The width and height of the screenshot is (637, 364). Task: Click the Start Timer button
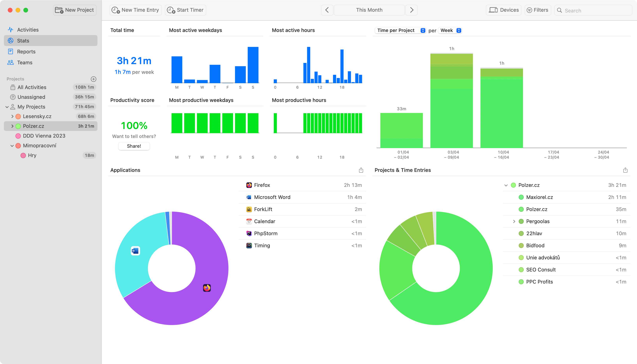tap(185, 10)
